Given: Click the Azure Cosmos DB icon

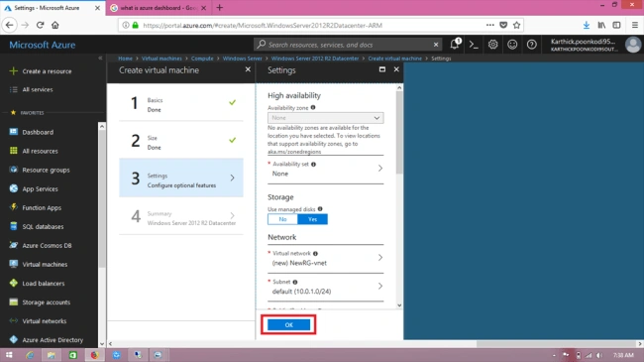Looking at the screenshot, I should click(14, 245).
